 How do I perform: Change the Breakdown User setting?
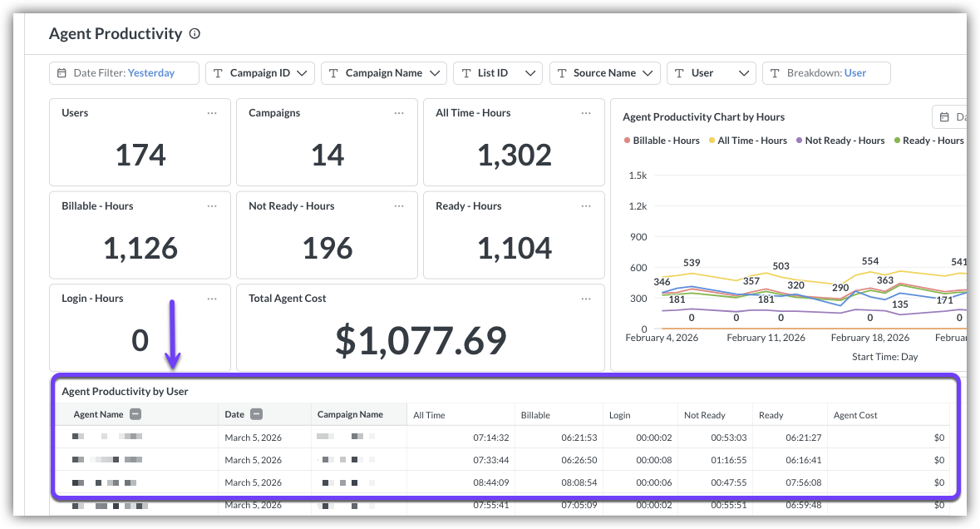pos(826,73)
